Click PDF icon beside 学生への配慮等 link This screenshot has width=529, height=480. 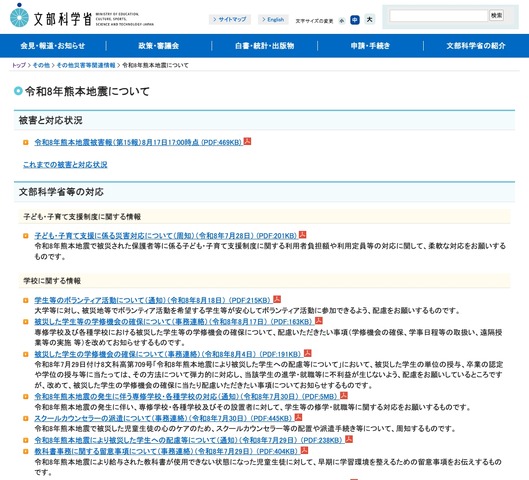349,439
